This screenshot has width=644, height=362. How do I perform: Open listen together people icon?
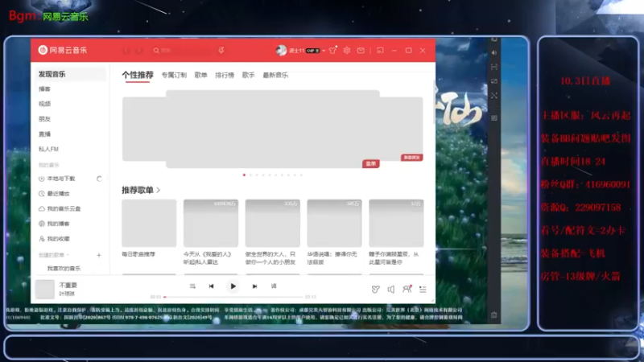coord(407,289)
